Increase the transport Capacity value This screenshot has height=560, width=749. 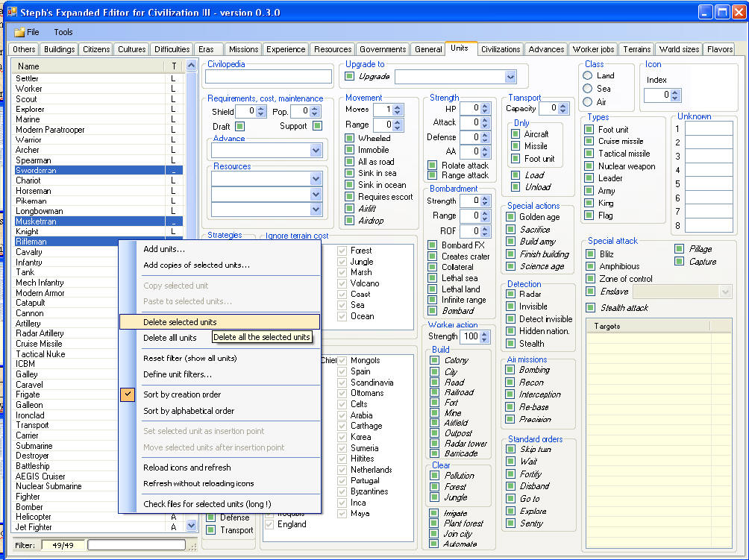pyautogui.click(x=562, y=106)
